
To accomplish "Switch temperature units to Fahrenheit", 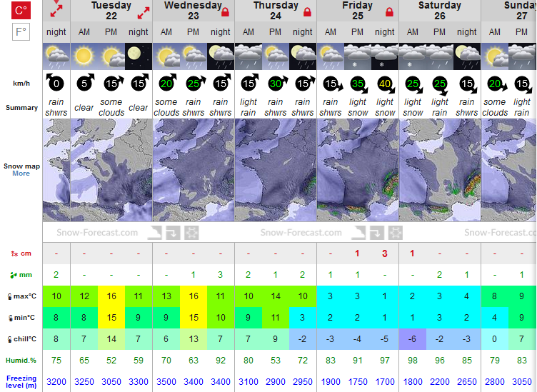I will [x=21, y=32].
